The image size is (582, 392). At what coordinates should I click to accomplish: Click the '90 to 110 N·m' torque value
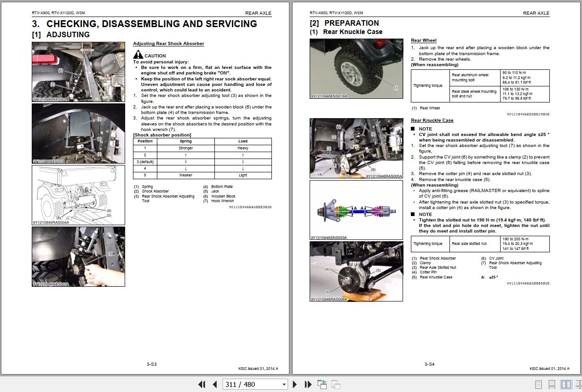[514, 73]
